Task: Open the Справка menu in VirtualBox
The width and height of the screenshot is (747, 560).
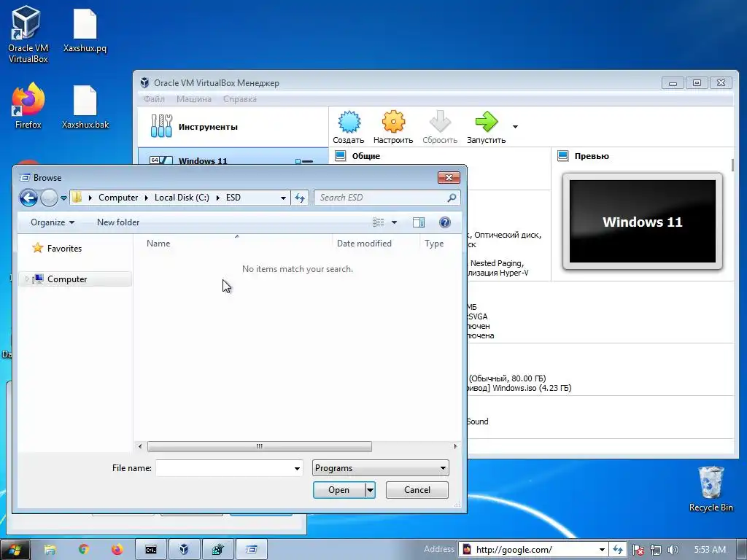Action: (239, 99)
